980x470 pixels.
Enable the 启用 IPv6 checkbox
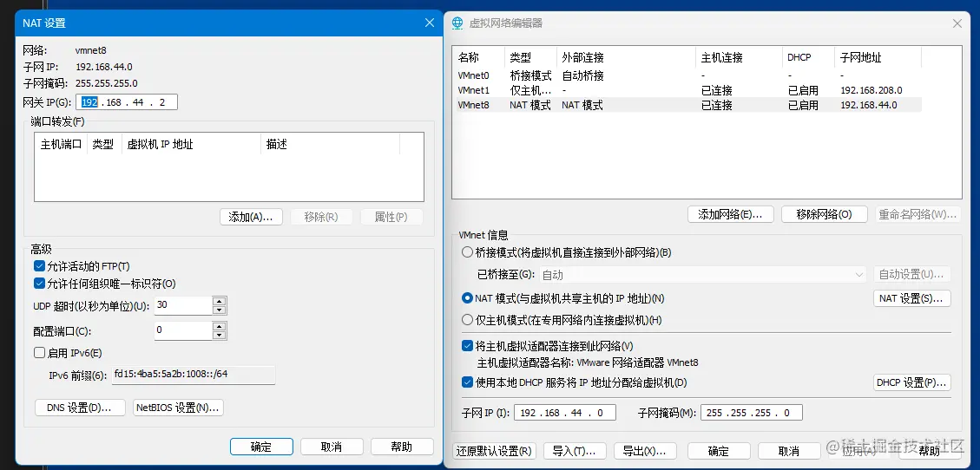39,353
